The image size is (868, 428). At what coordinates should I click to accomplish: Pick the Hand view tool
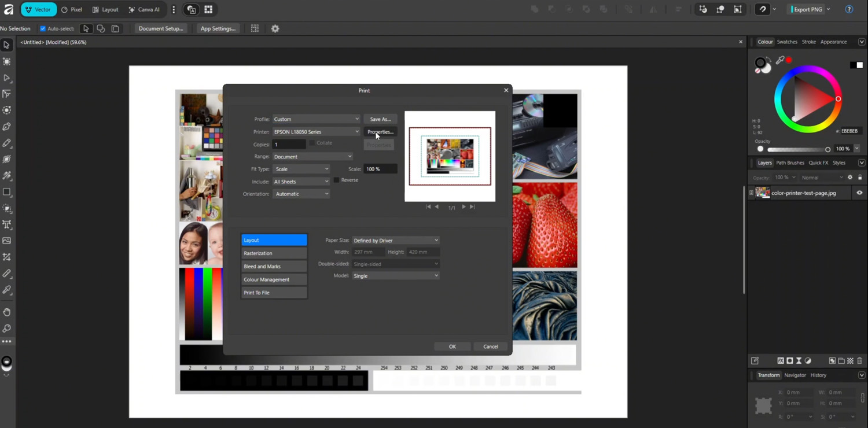tap(7, 312)
